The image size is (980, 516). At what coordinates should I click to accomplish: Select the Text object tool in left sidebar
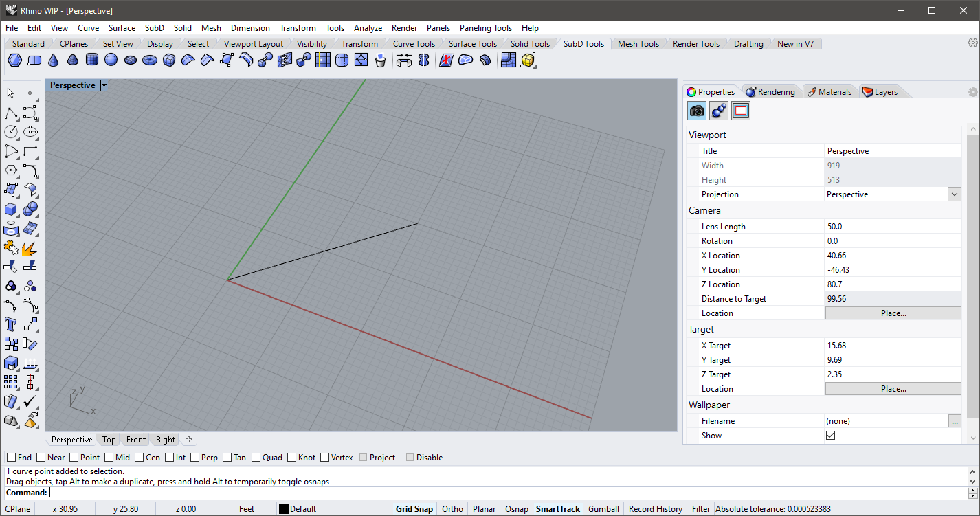(11, 324)
